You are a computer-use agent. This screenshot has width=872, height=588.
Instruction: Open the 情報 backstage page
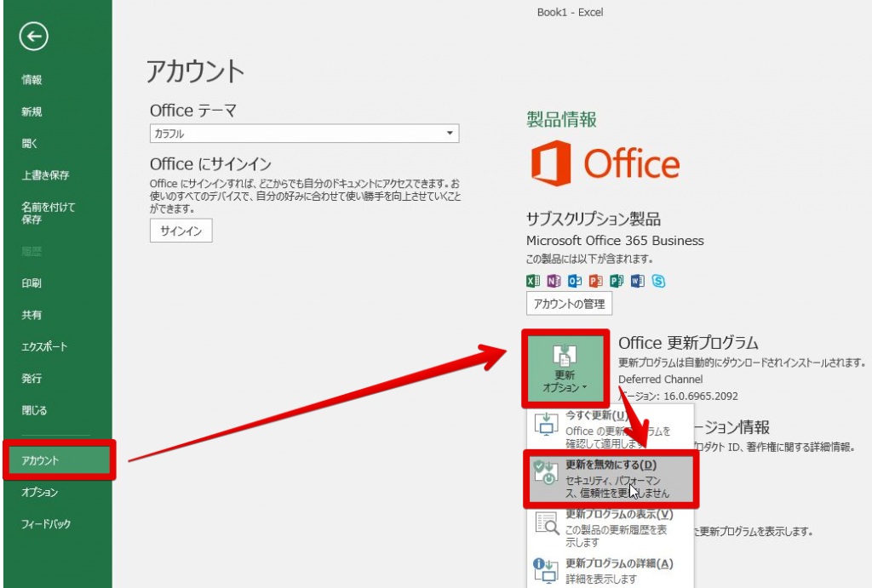click(x=32, y=79)
